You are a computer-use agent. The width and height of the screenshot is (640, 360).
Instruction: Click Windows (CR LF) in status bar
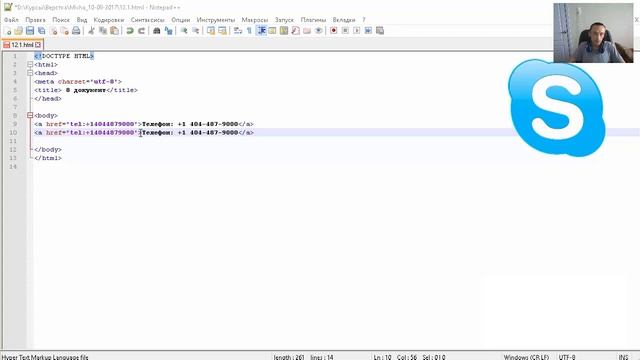[x=526, y=357]
